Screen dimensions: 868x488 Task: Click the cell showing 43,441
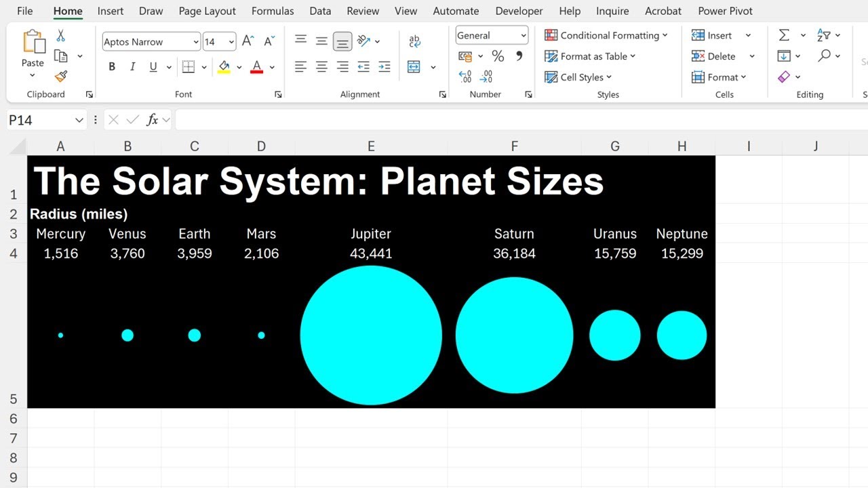pyautogui.click(x=371, y=253)
